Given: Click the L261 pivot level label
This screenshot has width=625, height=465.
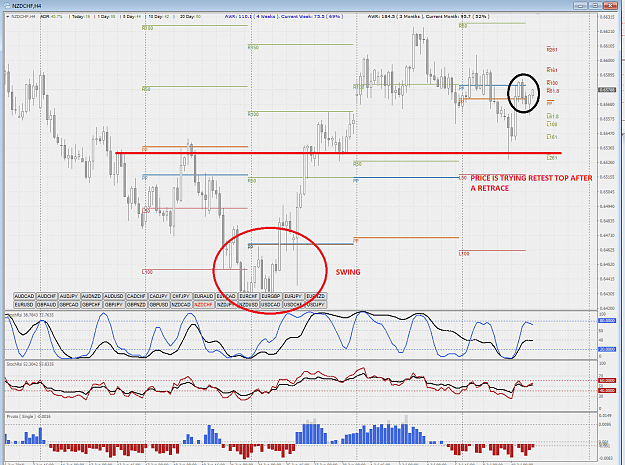Looking at the screenshot, I should (552, 158).
